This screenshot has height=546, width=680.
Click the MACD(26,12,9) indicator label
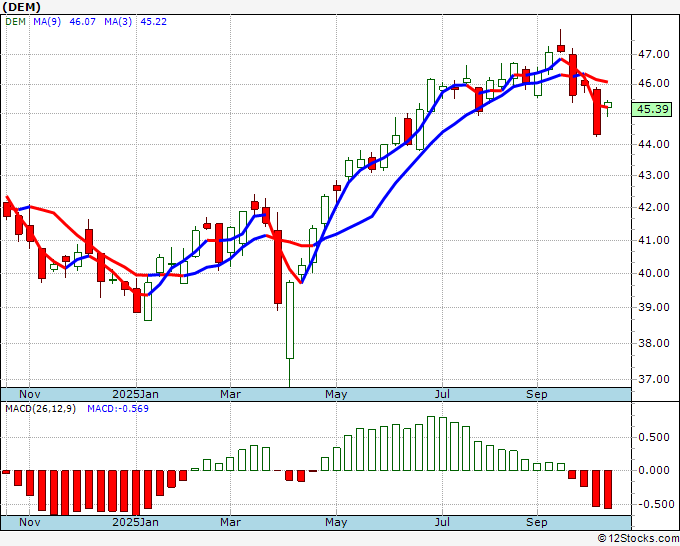tap(40, 409)
